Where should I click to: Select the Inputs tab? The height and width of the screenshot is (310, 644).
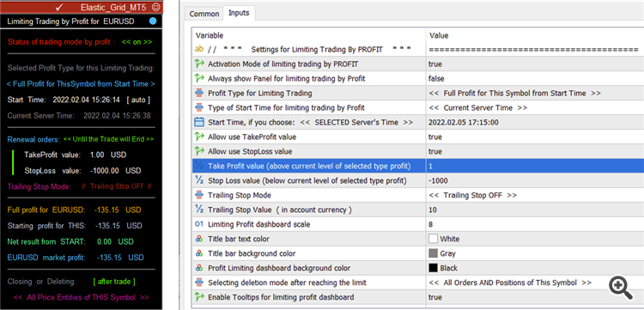click(239, 13)
